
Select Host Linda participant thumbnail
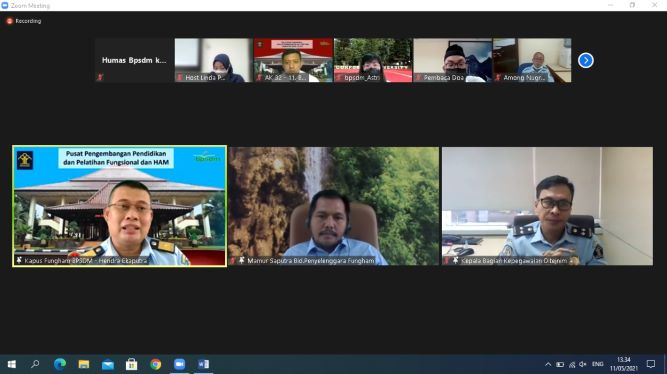[x=214, y=60]
